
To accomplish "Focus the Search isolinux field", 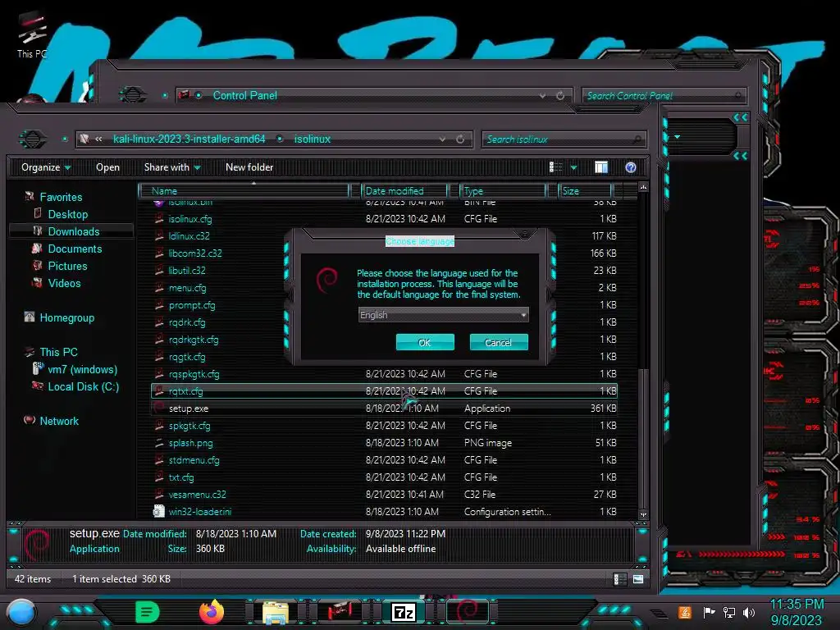I will tap(564, 139).
